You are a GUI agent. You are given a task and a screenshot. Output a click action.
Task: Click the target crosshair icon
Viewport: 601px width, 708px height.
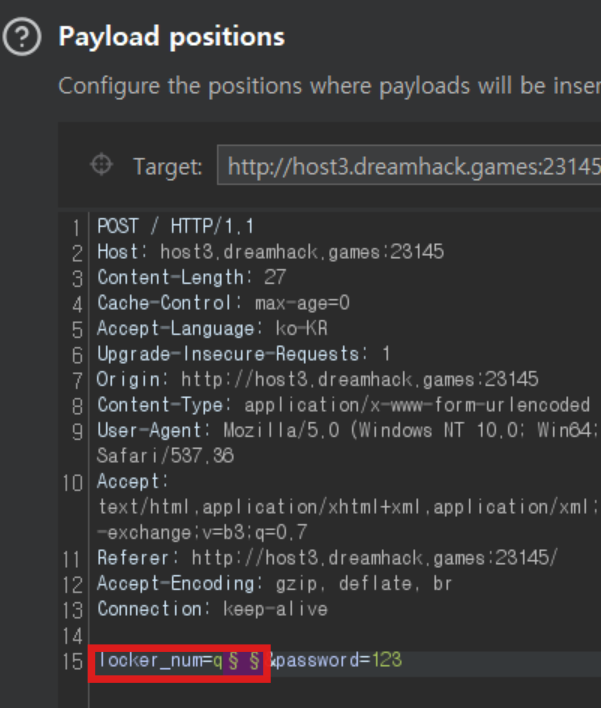click(x=102, y=164)
